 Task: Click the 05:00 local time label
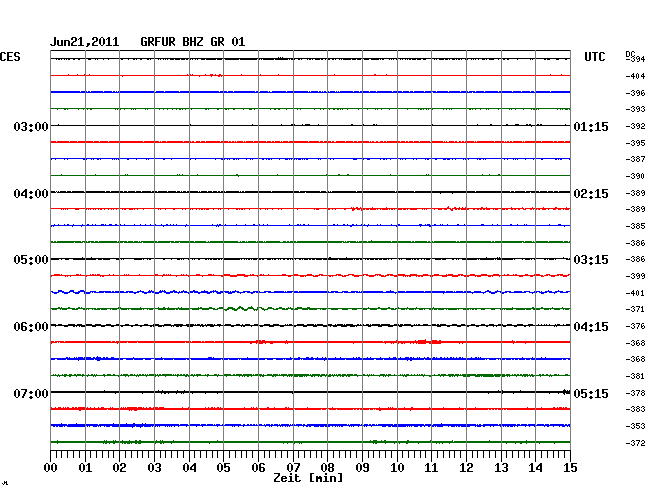(x=31, y=260)
